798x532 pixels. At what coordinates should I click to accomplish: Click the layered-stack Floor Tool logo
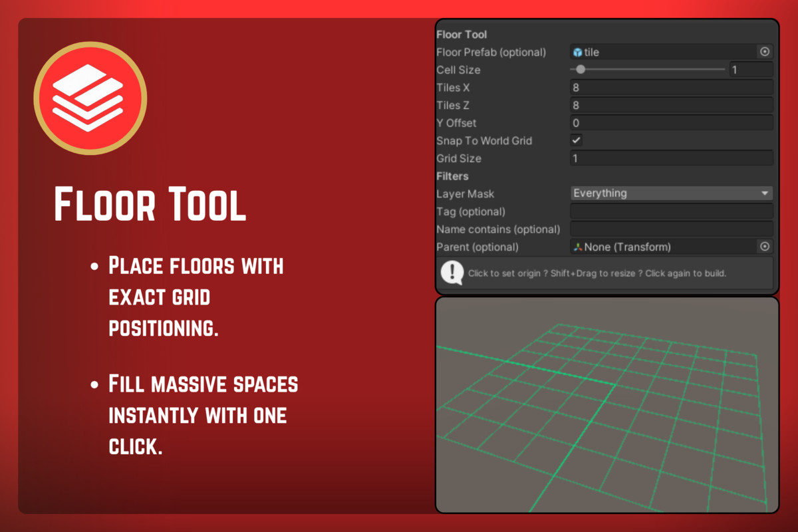90,97
